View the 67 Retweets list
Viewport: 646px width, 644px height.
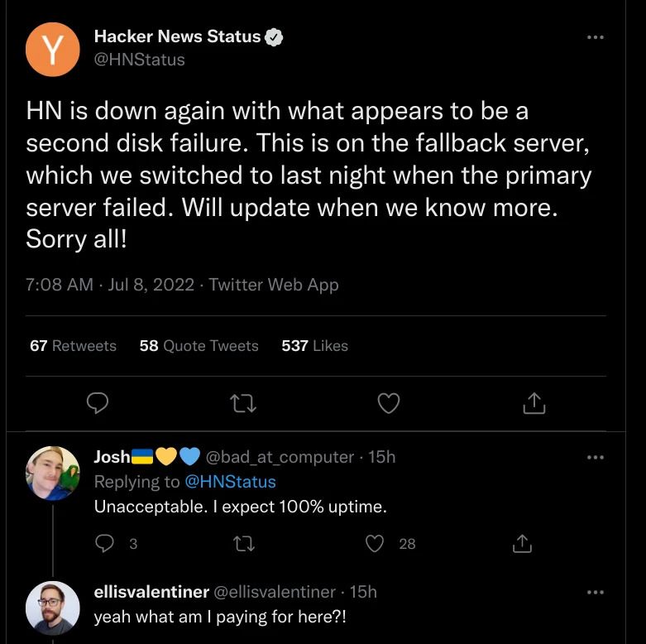coord(73,346)
